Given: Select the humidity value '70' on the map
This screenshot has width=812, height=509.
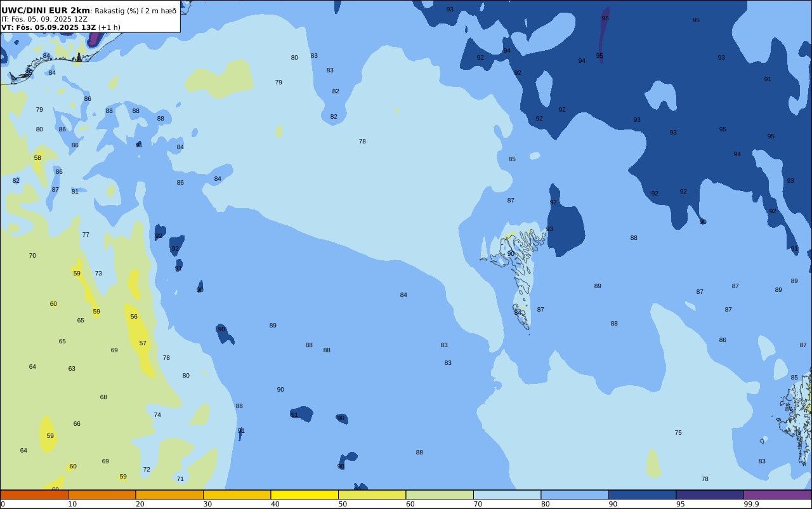Looking at the screenshot, I should 32,256.
